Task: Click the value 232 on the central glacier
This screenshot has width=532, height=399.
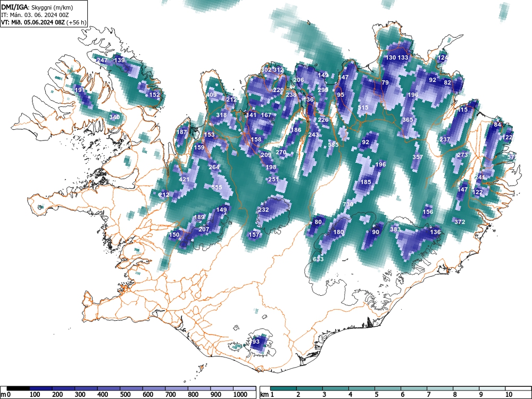Action: (x=264, y=210)
